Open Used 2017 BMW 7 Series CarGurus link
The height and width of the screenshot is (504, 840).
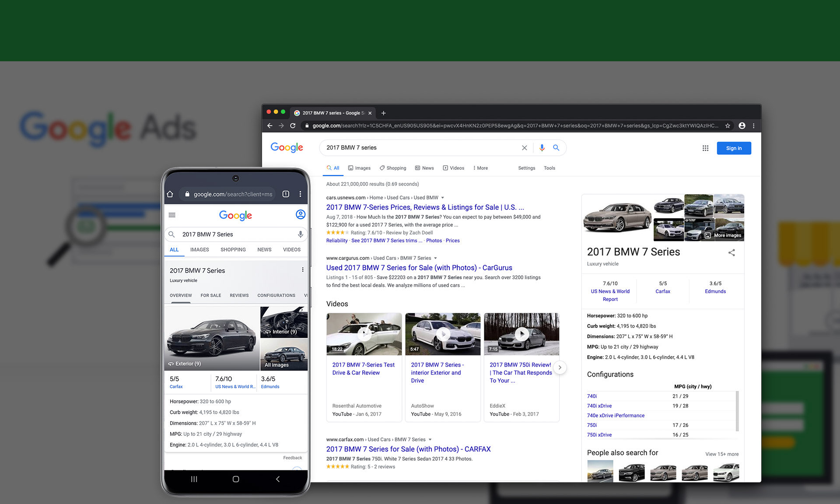click(x=419, y=268)
